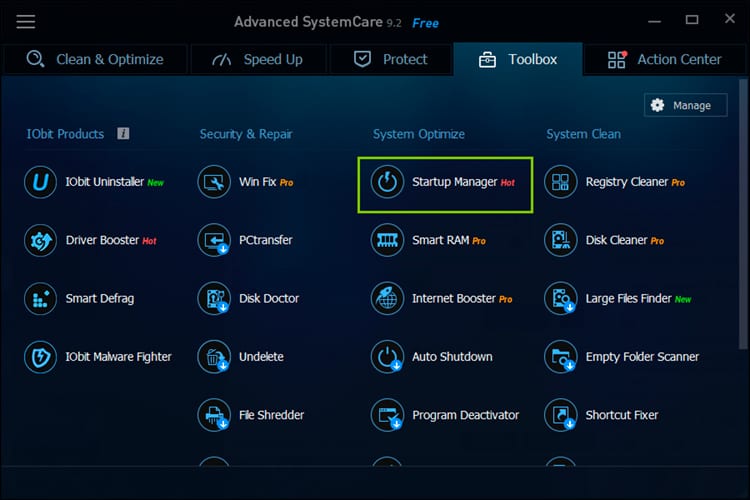Click the Program Deactivator label
Viewport: 750px width, 500px height.
click(x=465, y=415)
